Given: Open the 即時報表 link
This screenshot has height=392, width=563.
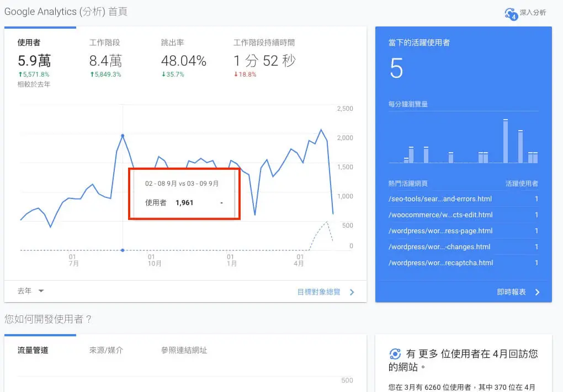Looking at the screenshot, I should click(511, 292).
